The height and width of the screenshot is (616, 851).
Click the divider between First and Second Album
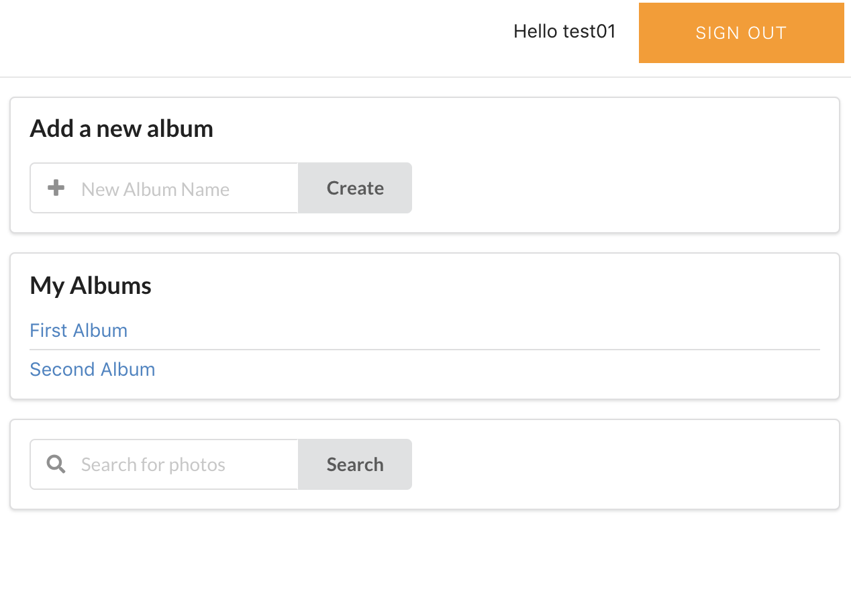click(x=425, y=350)
